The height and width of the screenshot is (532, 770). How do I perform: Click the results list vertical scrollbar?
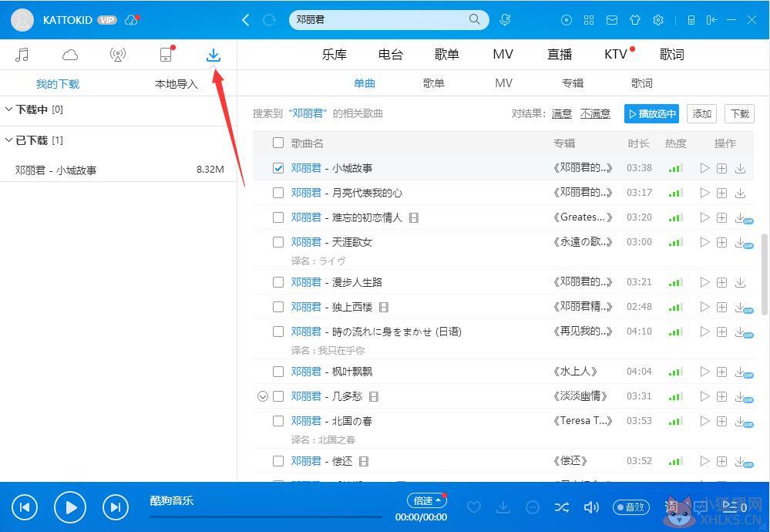tap(765, 274)
